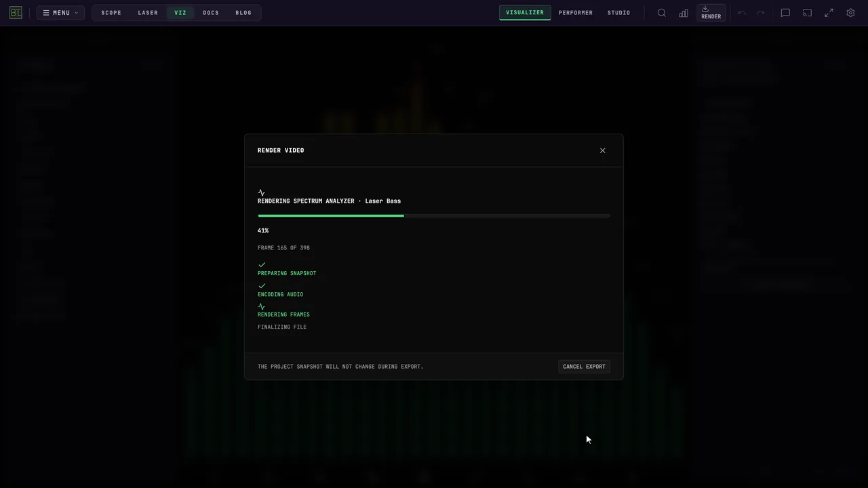
Task: Open the Docs tab
Action: pyautogui.click(x=211, y=13)
